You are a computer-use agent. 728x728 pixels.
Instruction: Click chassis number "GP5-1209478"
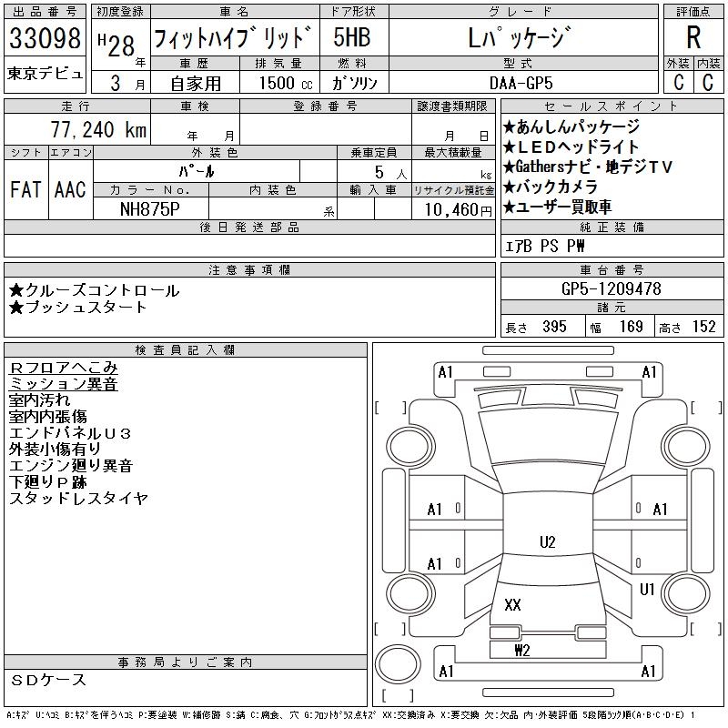pos(611,288)
